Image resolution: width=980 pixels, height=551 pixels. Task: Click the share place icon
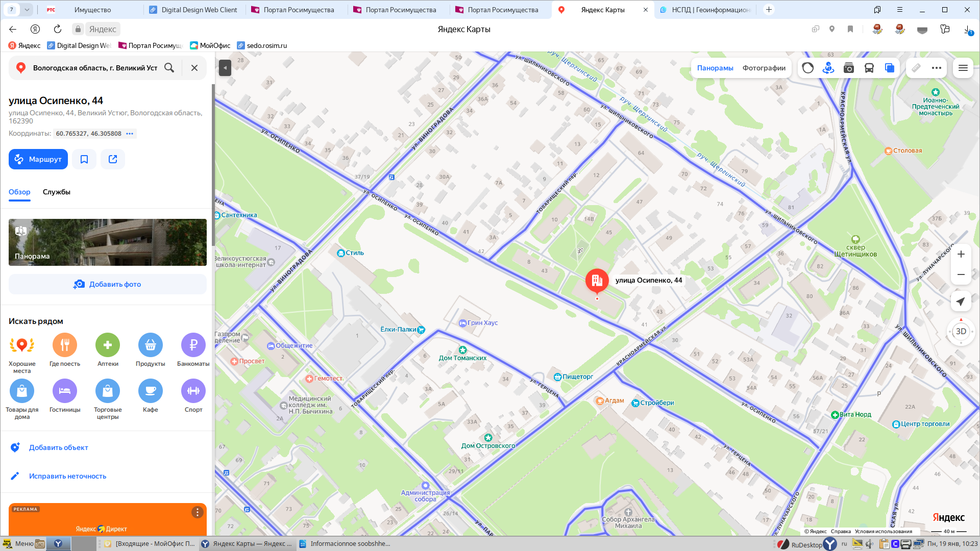pyautogui.click(x=113, y=159)
